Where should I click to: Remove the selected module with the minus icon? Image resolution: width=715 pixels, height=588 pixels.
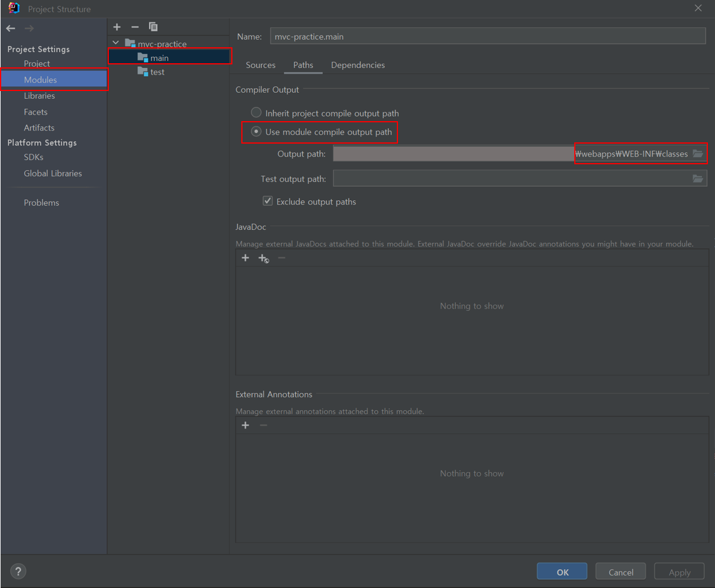click(135, 27)
